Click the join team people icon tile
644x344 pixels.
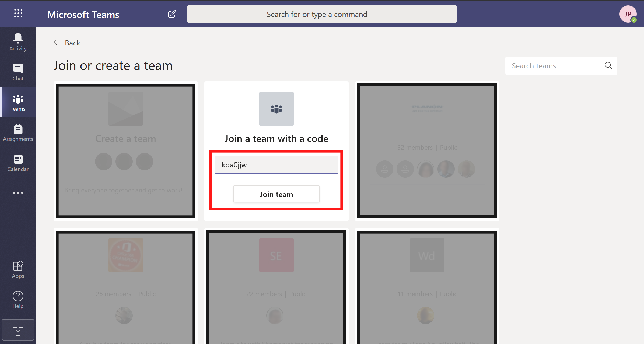276,109
